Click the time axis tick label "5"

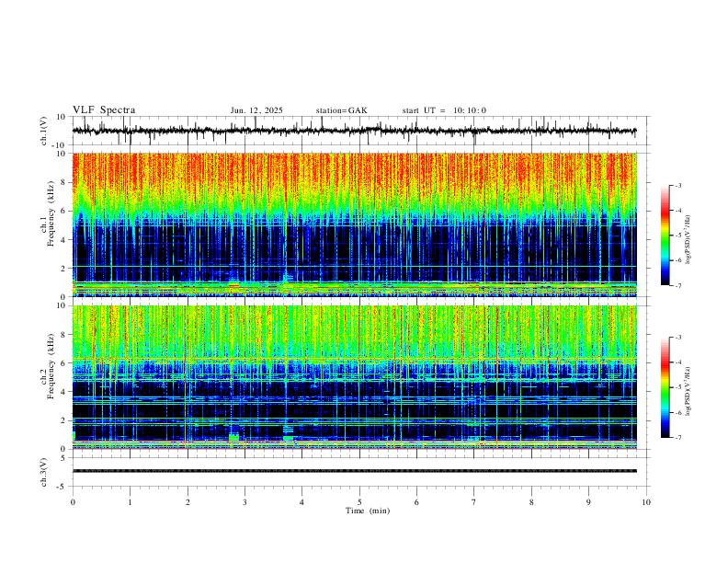[359, 502]
